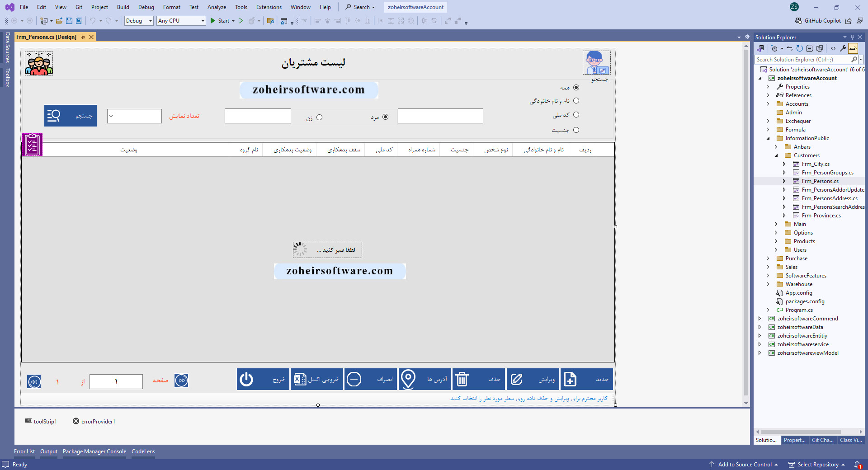Expand the Products folder in Solution Explorer
The image size is (868, 470).
click(776, 241)
